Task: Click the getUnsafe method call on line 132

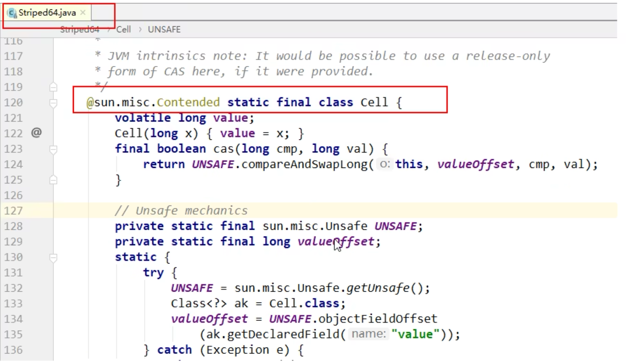Action: 377,288
